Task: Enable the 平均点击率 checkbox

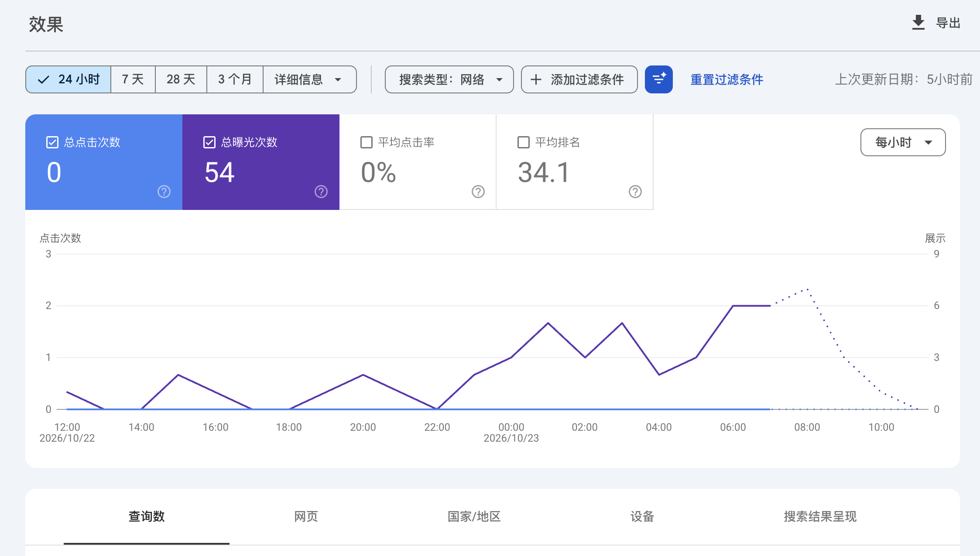Action: (x=367, y=142)
